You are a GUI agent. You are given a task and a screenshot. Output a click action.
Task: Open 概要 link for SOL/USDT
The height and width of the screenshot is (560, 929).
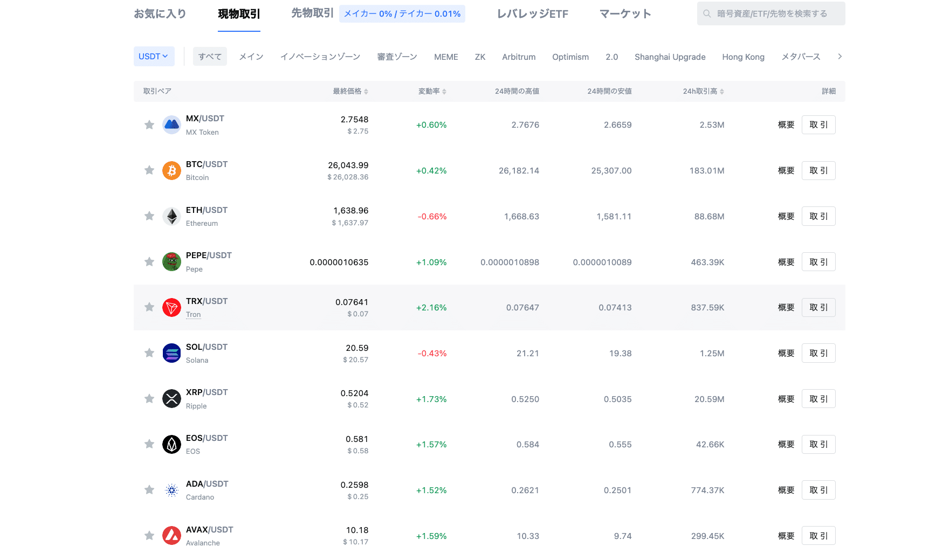point(786,354)
